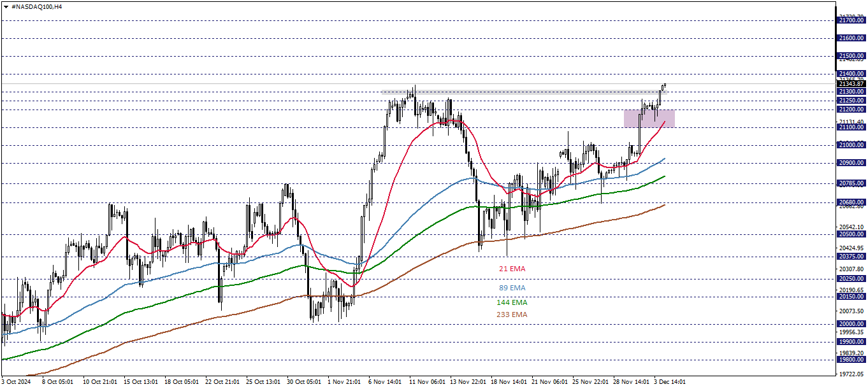Click the 19722.05 price scale value
This screenshot has width=868, height=389.
tap(851, 374)
